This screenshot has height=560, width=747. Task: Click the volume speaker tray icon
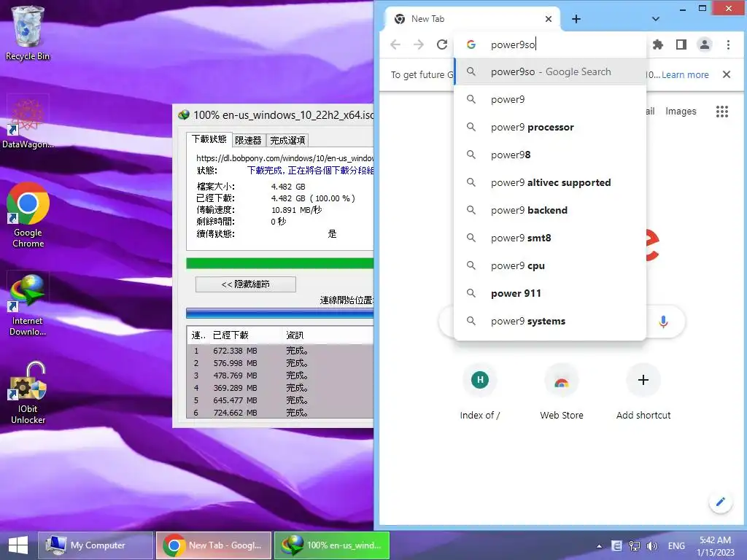[x=651, y=545]
